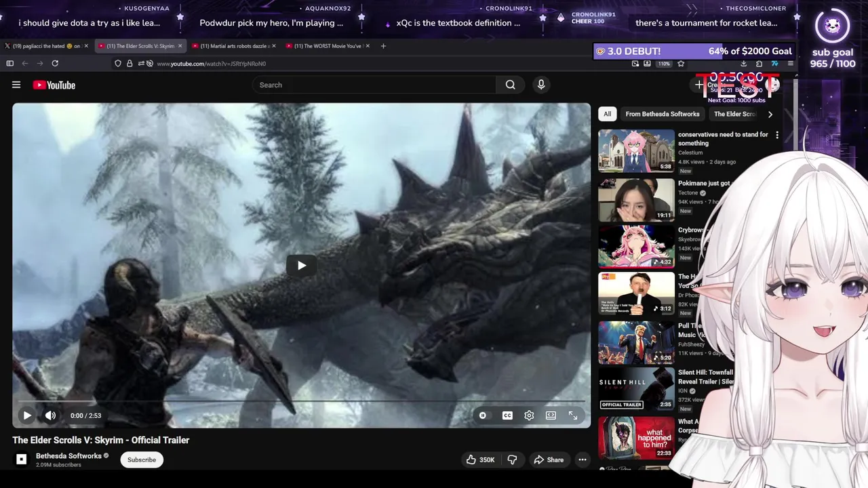The image size is (868, 488).
Task: Open the 3:12 Dr Phoxotic video thumbnail
Action: click(636, 293)
